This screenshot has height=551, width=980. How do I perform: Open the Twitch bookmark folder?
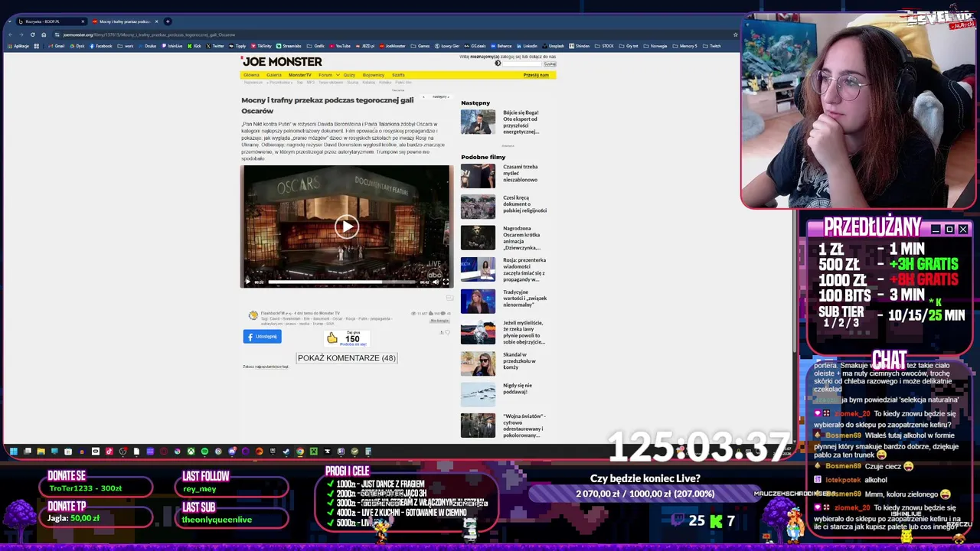coord(711,46)
